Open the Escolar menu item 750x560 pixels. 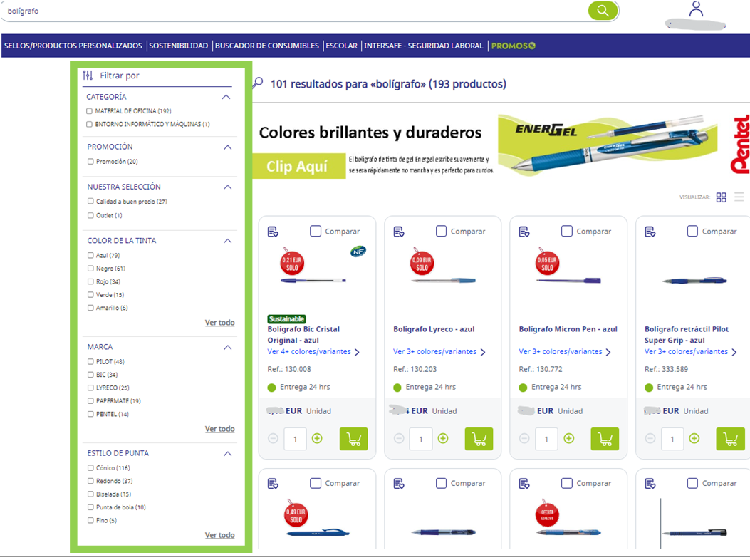(x=341, y=46)
